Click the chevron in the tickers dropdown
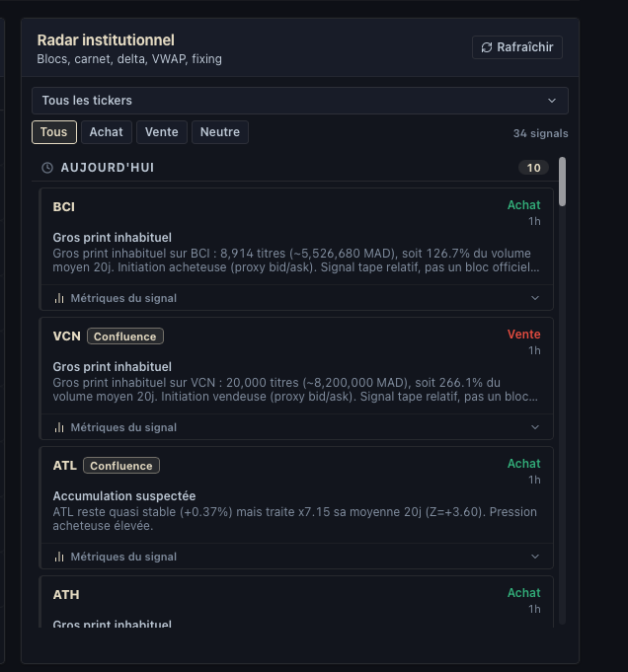 [552, 101]
